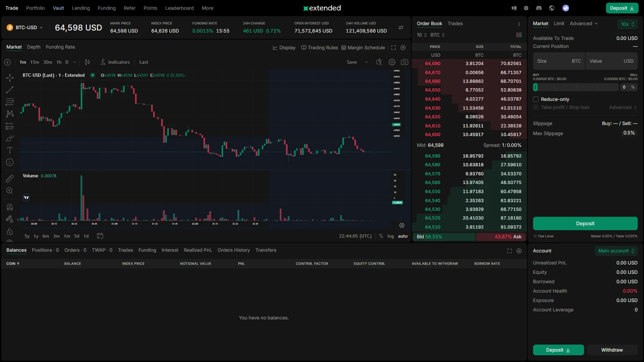Open quick search in chart toolbar
Image resolution: width=644 pixels, height=362 pixels.
[x=379, y=62]
